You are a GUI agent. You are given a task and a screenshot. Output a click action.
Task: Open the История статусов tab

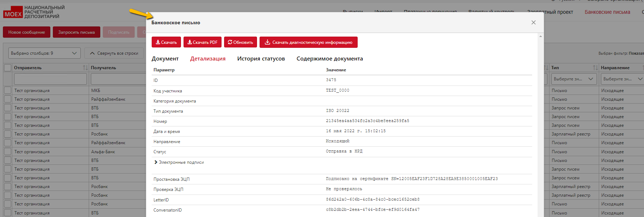[261, 59]
